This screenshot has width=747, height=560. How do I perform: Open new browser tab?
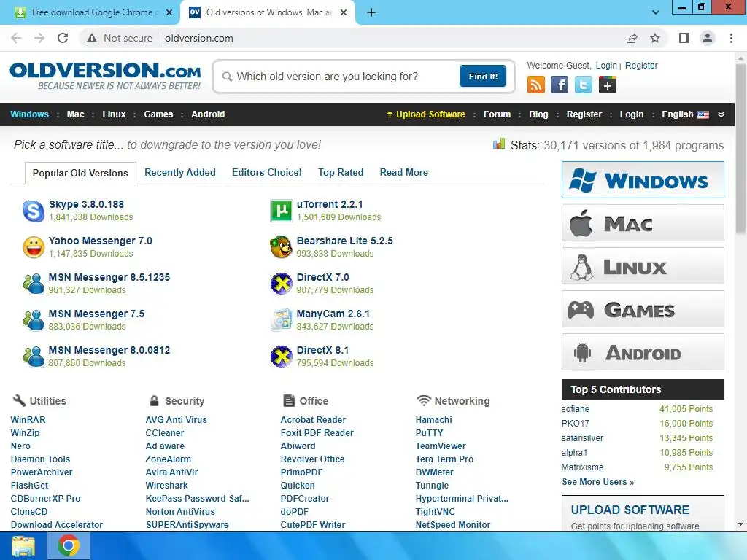point(371,12)
